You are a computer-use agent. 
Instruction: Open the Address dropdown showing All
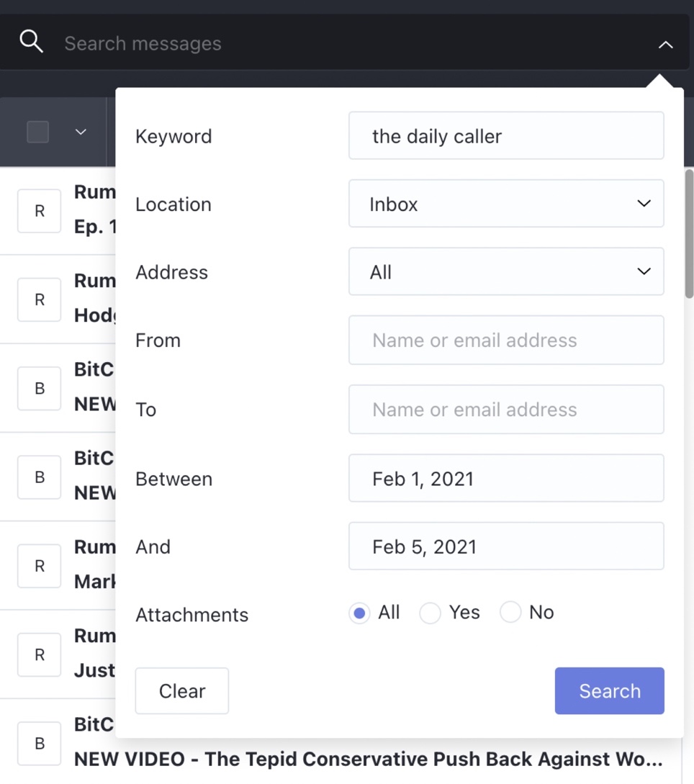click(x=506, y=271)
